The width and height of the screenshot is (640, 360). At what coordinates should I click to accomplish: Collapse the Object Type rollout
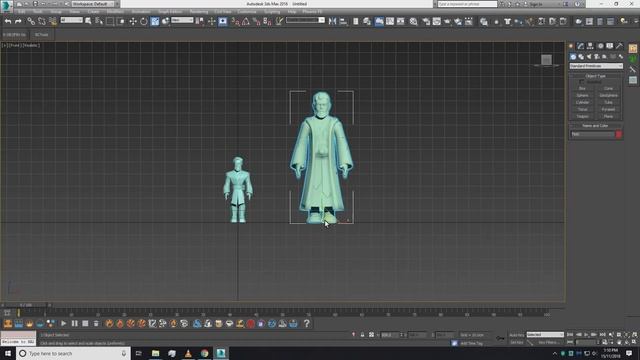(x=596, y=76)
